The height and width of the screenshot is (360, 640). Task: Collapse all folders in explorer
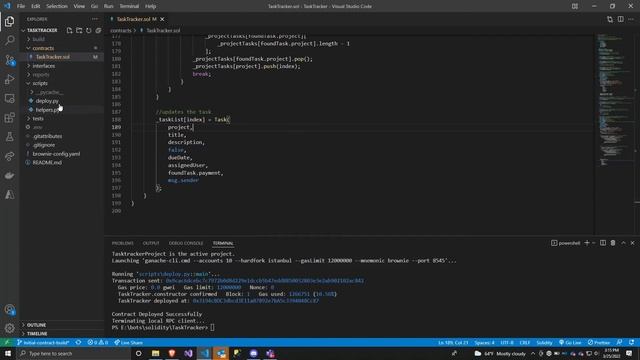click(98, 30)
